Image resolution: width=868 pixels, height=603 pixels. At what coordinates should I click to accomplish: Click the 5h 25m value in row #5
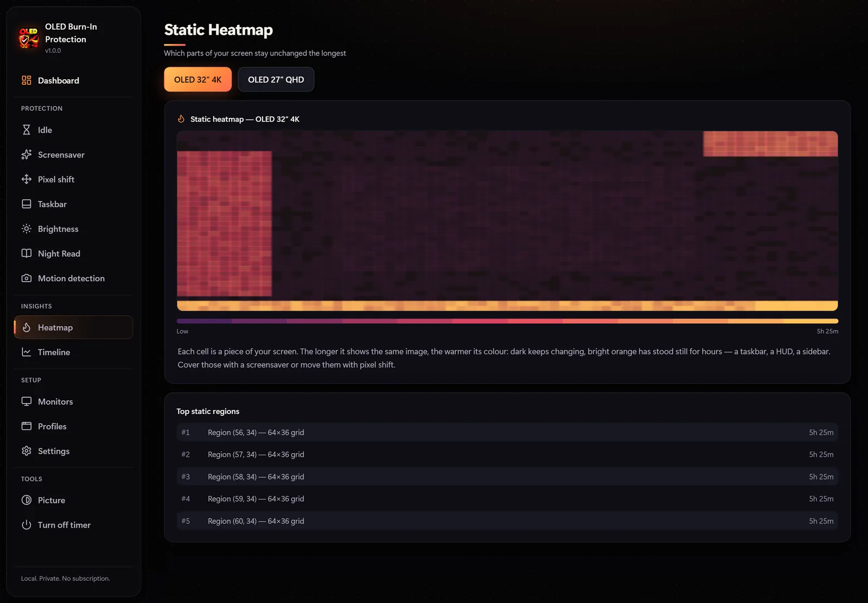(x=821, y=521)
